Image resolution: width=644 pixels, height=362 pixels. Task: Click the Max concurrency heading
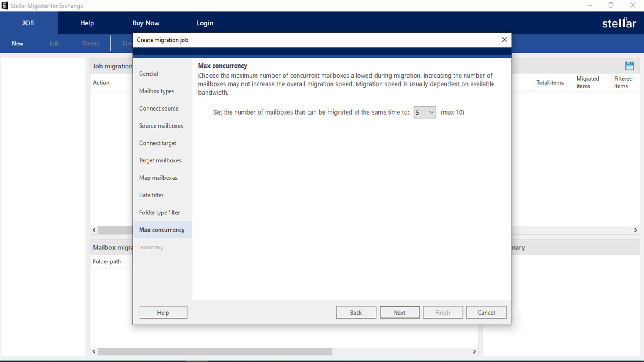pyautogui.click(x=223, y=66)
